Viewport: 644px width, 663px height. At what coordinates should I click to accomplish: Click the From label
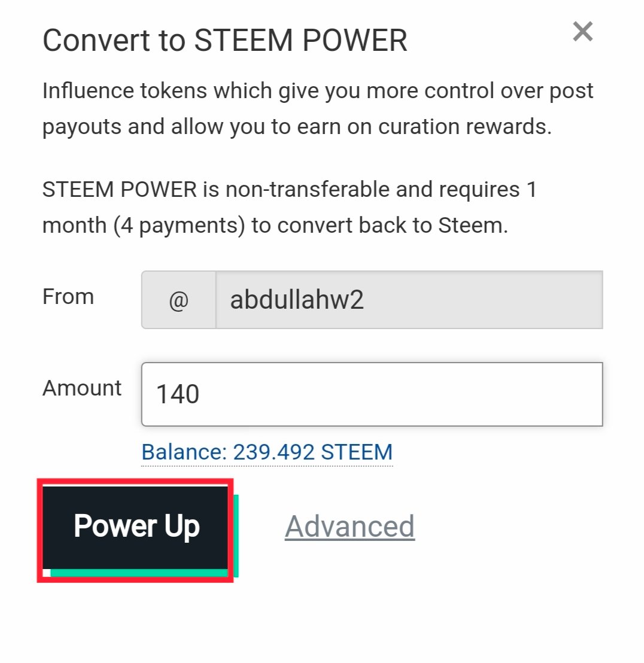coord(68,297)
